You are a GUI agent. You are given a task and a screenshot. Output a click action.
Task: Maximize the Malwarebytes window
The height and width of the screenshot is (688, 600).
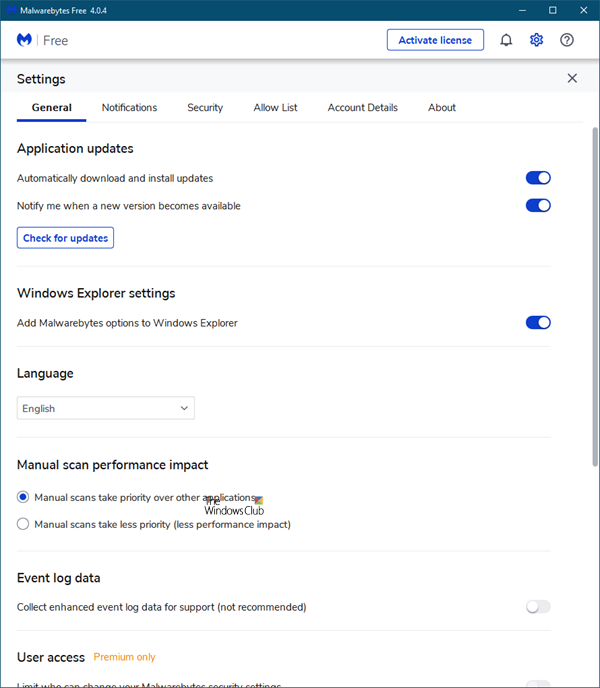pos(553,10)
